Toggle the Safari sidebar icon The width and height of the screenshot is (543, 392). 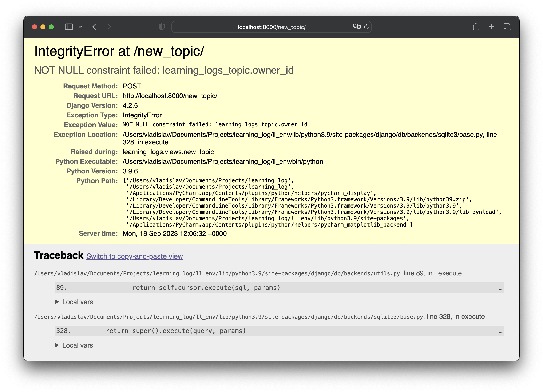click(x=69, y=27)
